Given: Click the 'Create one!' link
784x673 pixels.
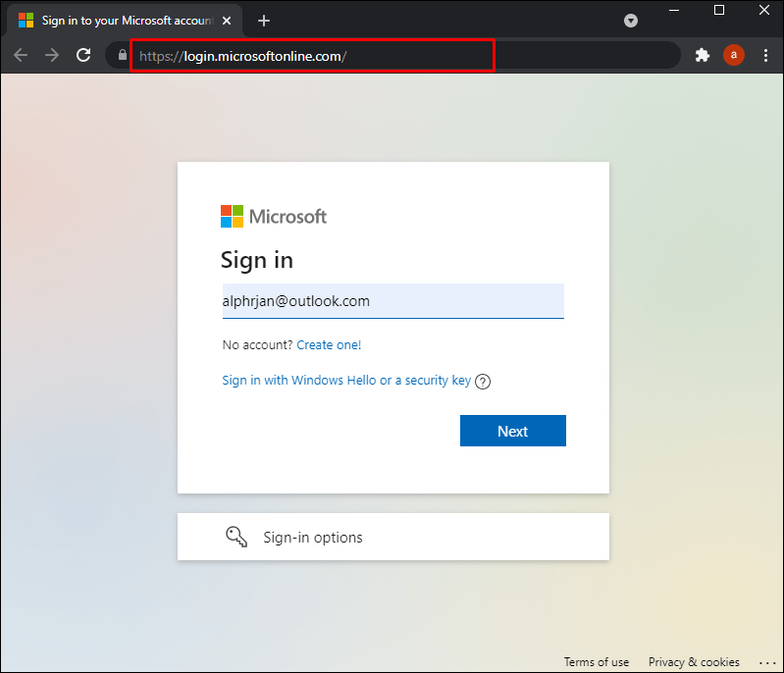Looking at the screenshot, I should tap(329, 345).
